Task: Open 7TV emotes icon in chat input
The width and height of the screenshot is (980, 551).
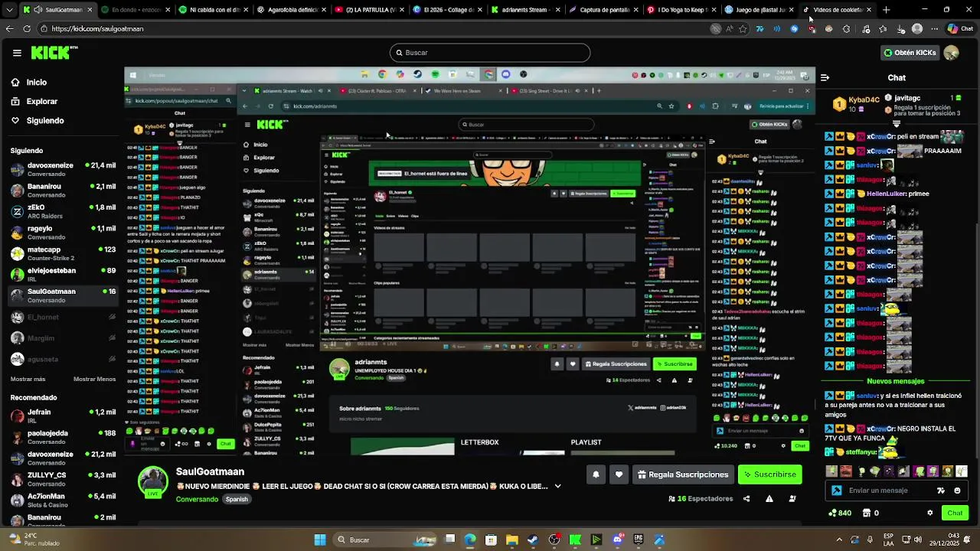Action: click(941, 491)
